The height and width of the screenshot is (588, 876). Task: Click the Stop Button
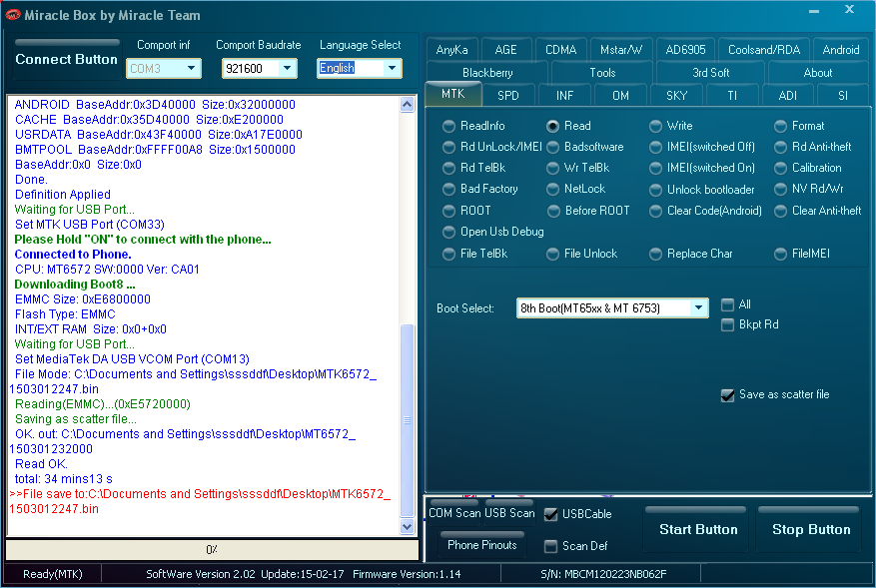[x=811, y=529]
